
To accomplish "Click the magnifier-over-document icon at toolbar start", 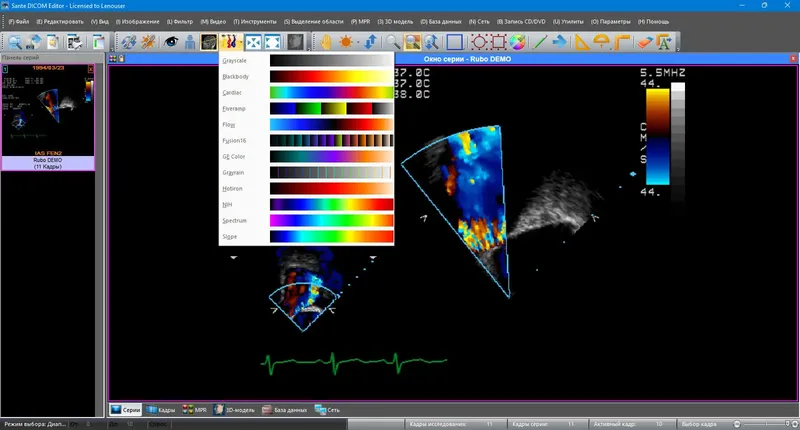I will pos(14,42).
